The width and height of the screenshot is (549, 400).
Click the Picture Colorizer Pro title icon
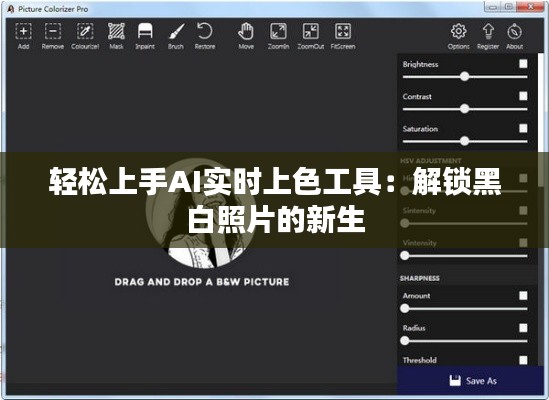coord(11,9)
